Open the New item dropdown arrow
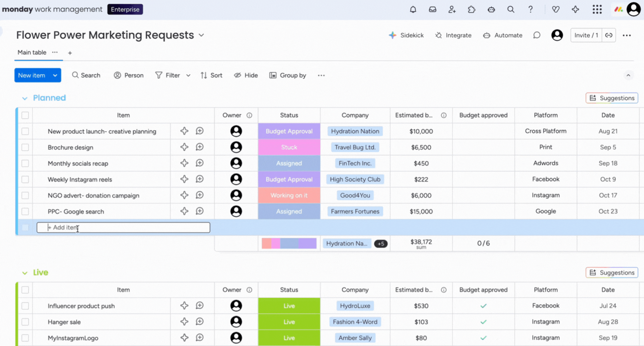 tap(55, 75)
